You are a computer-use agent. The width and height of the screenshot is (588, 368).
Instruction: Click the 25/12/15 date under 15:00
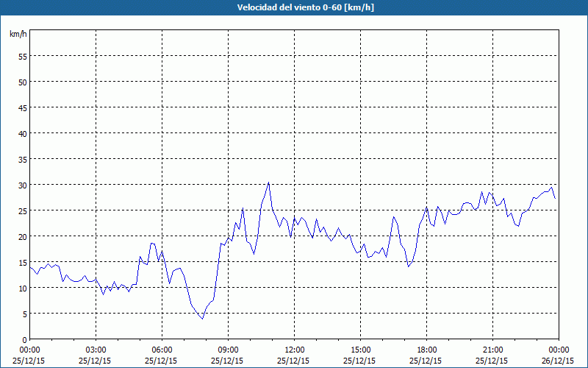pos(359,361)
